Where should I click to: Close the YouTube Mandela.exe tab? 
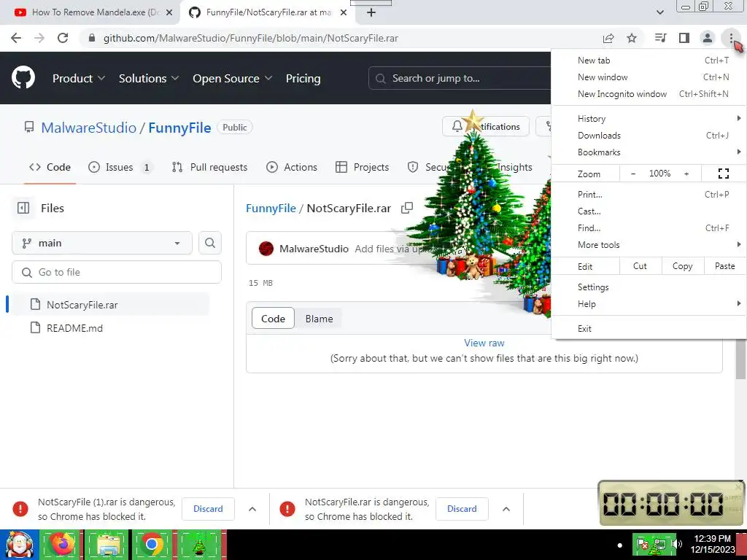tap(169, 12)
